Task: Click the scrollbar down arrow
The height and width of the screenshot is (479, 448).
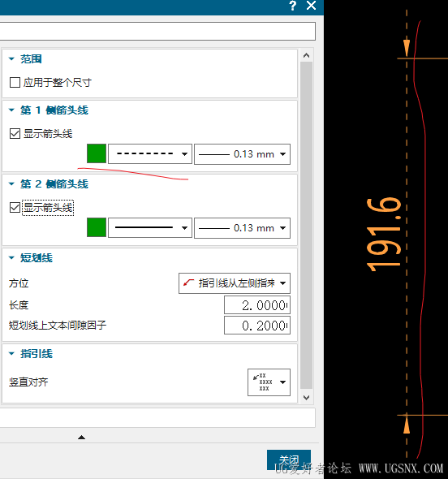Action: click(x=306, y=398)
